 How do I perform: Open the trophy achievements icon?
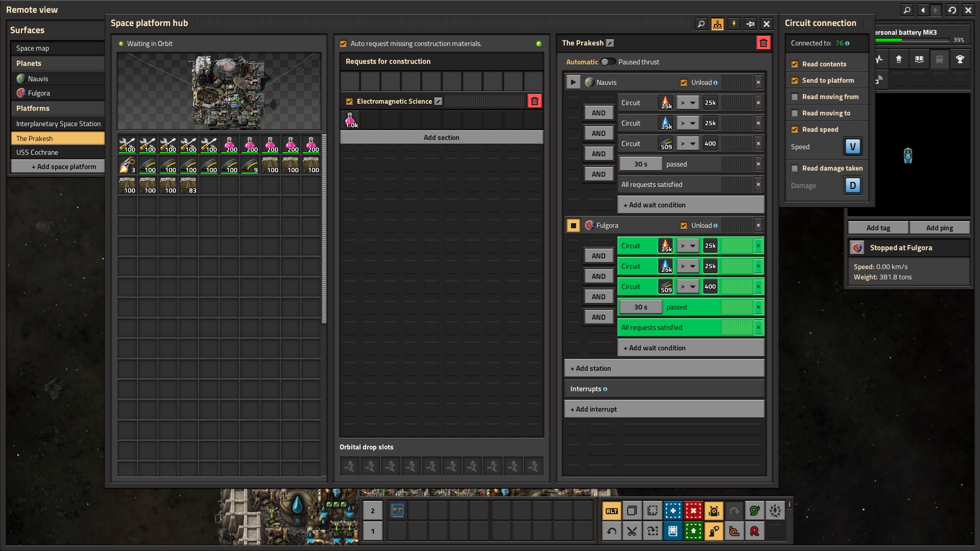click(x=960, y=59)
